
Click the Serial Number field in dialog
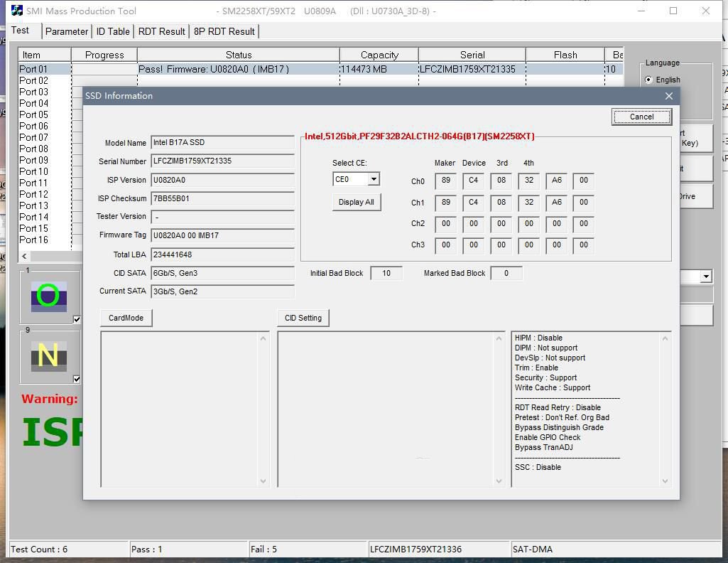[223, 161]
